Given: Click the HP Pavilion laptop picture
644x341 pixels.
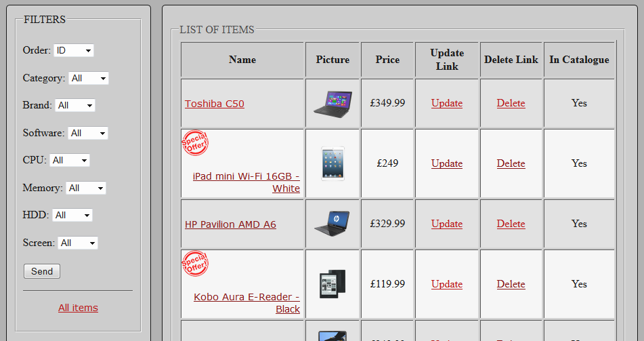Looking at the screenshot, I should coord(332,224).
